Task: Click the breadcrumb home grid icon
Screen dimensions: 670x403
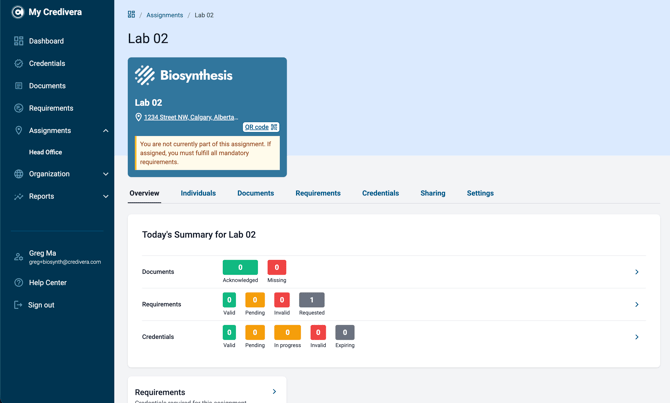Action: (x=131, y=15)
